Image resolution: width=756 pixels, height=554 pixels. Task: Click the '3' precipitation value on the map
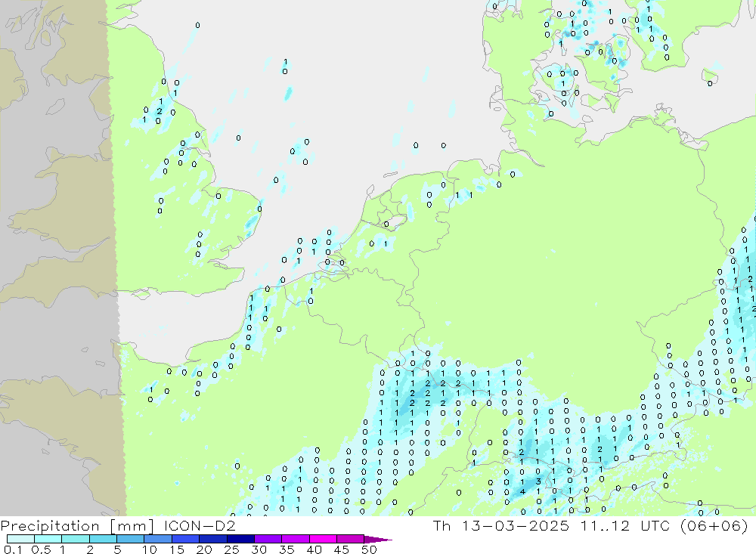538,481
